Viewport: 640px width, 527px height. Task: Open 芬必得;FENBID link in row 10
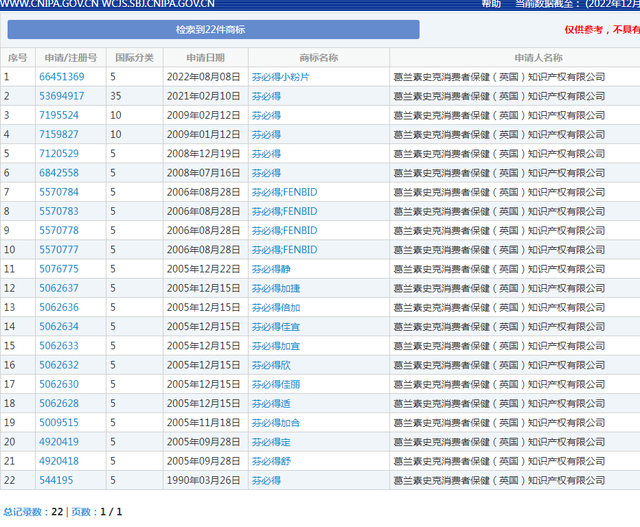click(284, 249)
